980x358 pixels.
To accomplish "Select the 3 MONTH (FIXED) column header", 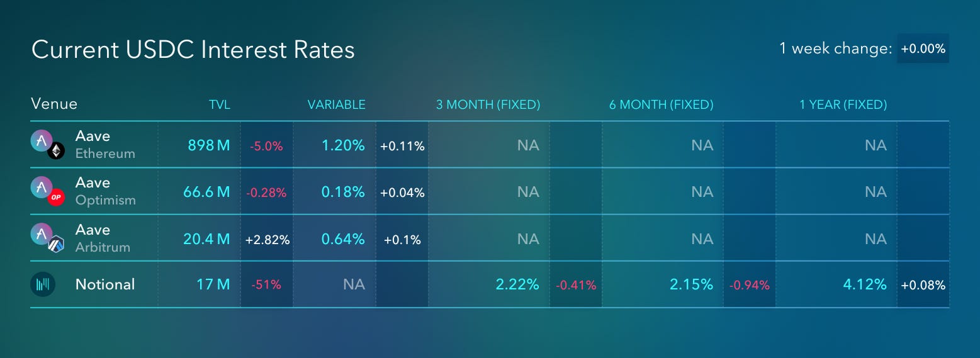I will coord(488,105).
